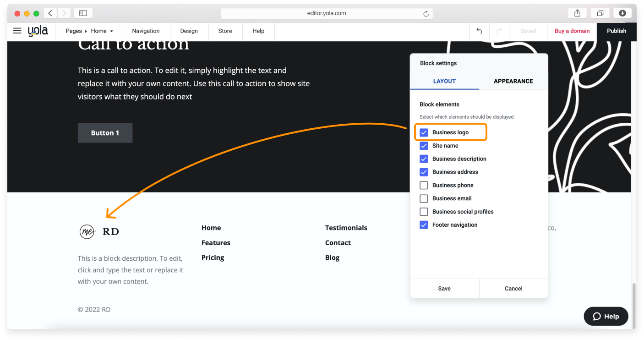Viewport: 644px width, 340px height.
Task: Click the undo arrow icon
Action: point(479,31)
